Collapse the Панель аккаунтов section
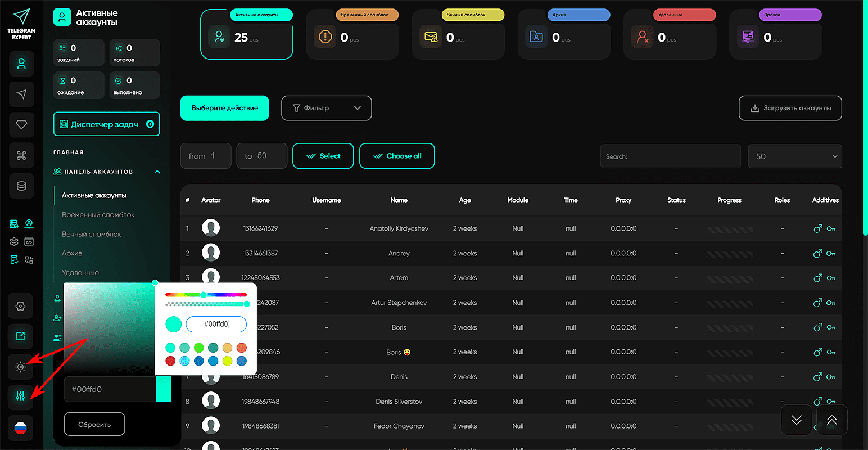This screenshot has height=450, width=868. [x=157, y=172]
